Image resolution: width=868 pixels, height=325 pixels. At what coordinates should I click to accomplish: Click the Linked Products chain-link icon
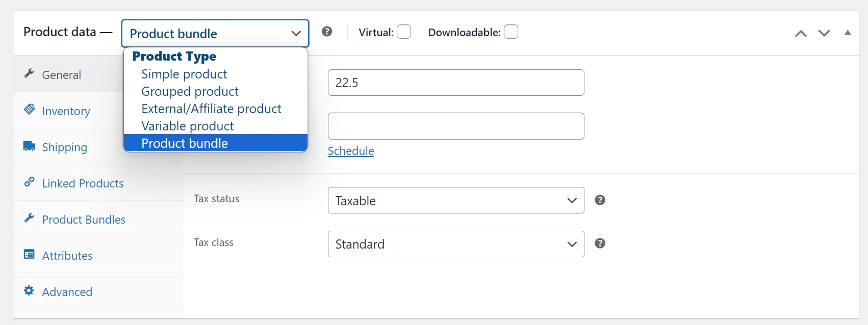click(30, 182)
